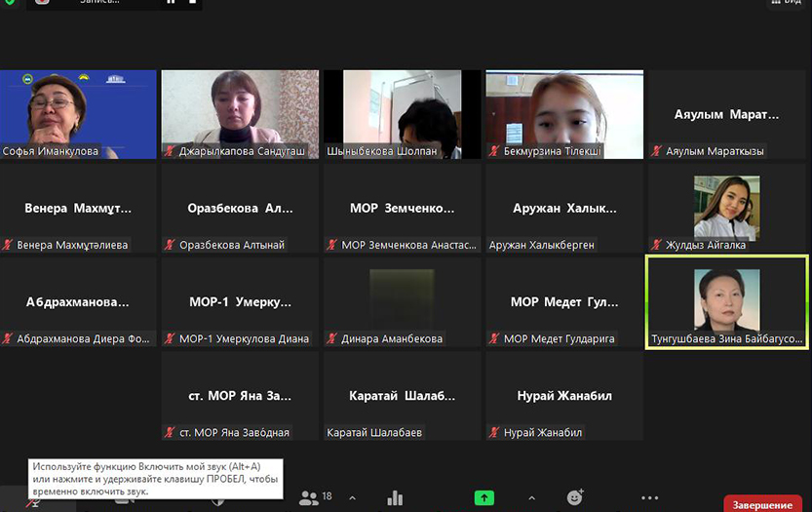The width and height of the screenshot is (812, 512).
Task: Open the Participants panel icon
Action: [309, 498]
